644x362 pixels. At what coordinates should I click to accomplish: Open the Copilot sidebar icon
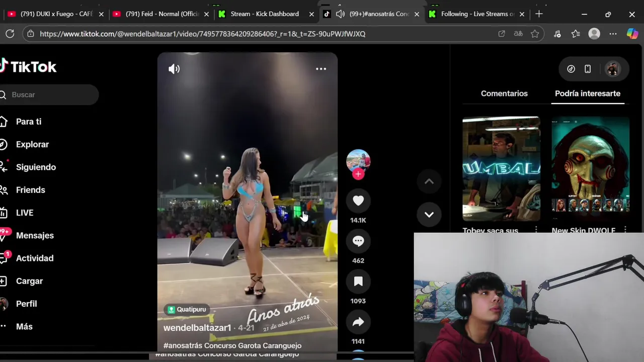[632, 34]
